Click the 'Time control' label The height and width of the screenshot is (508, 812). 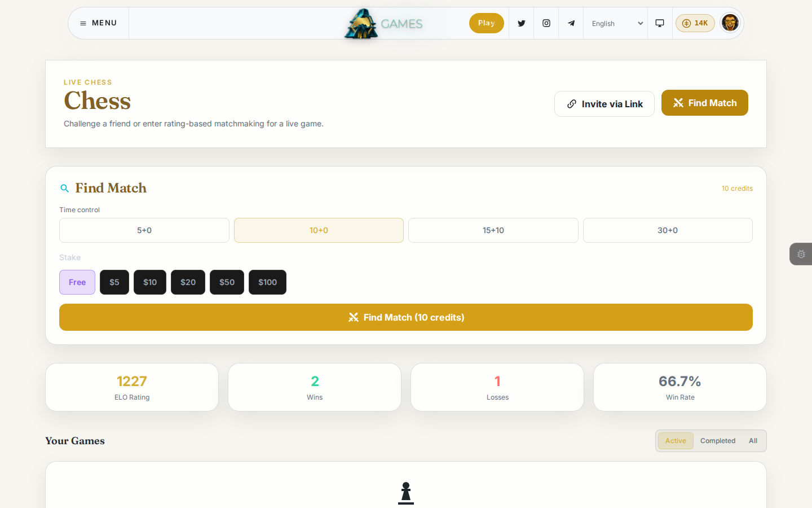pyautogui.click(x=80, y=210)
